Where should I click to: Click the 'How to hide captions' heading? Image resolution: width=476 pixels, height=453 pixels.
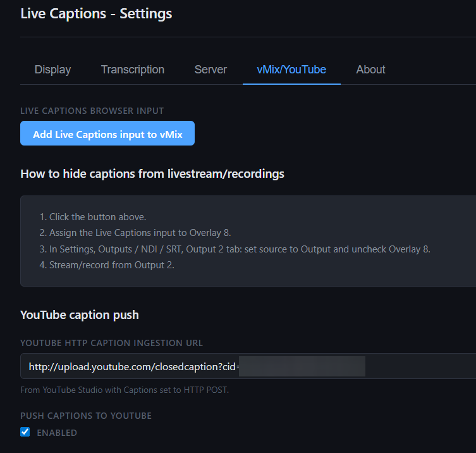click(x=152, y=174)
